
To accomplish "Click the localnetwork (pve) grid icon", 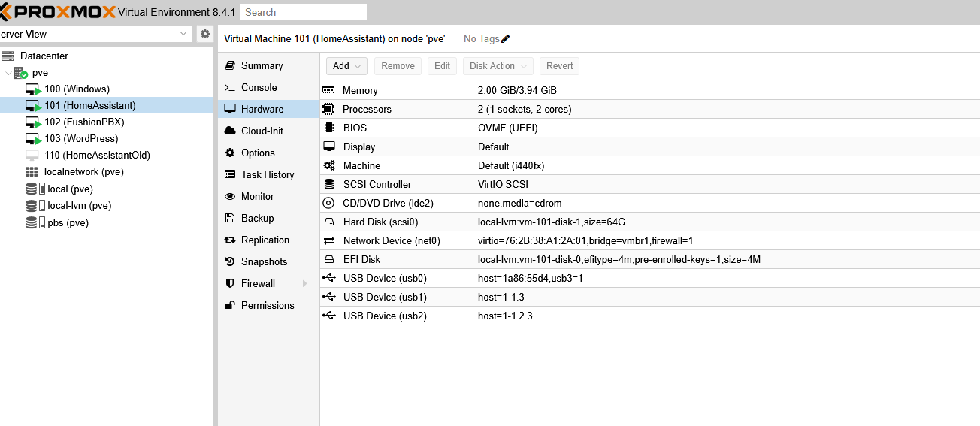I will pyautogui.click(x=32, y=172).
